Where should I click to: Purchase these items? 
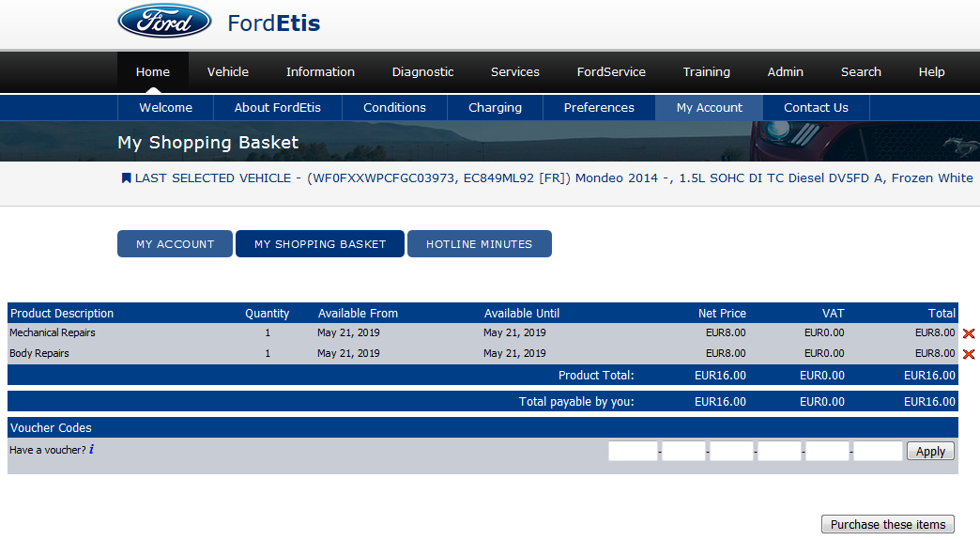888,525
